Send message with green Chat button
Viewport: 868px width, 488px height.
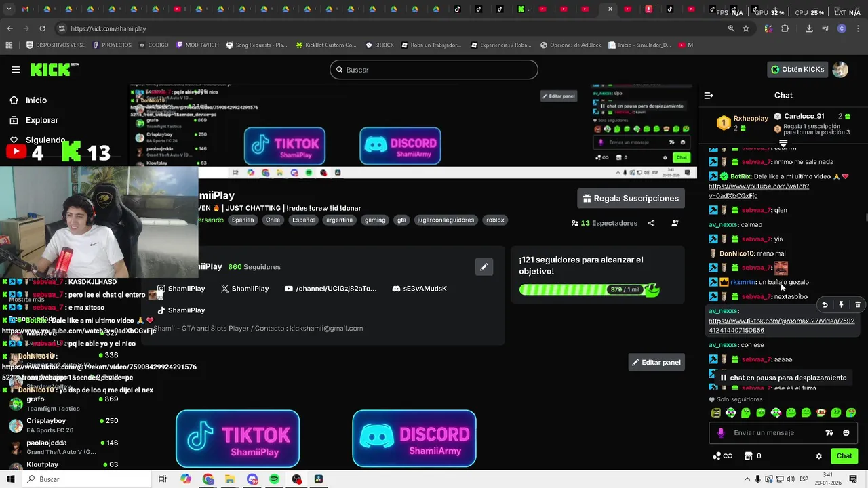(x=844, y=456)
